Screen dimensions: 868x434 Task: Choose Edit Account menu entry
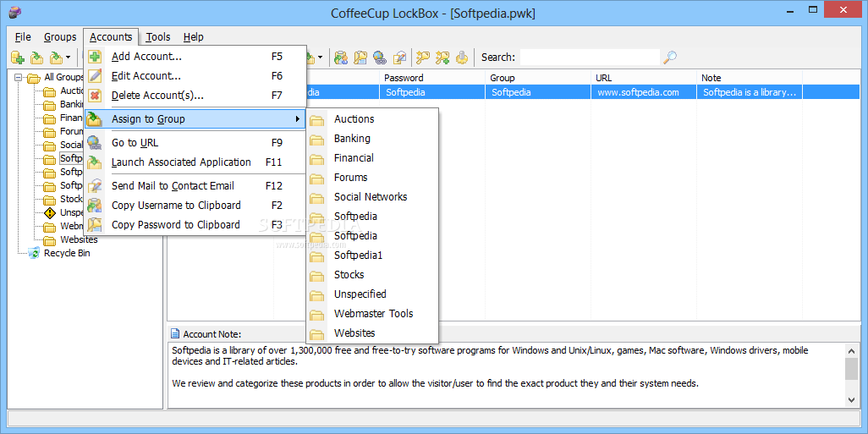[195, 76]
